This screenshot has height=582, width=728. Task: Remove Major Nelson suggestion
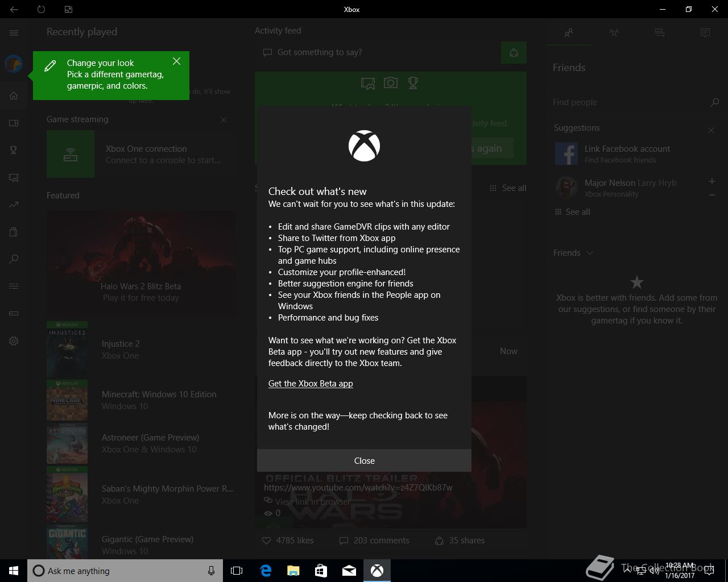click(712, 195)
